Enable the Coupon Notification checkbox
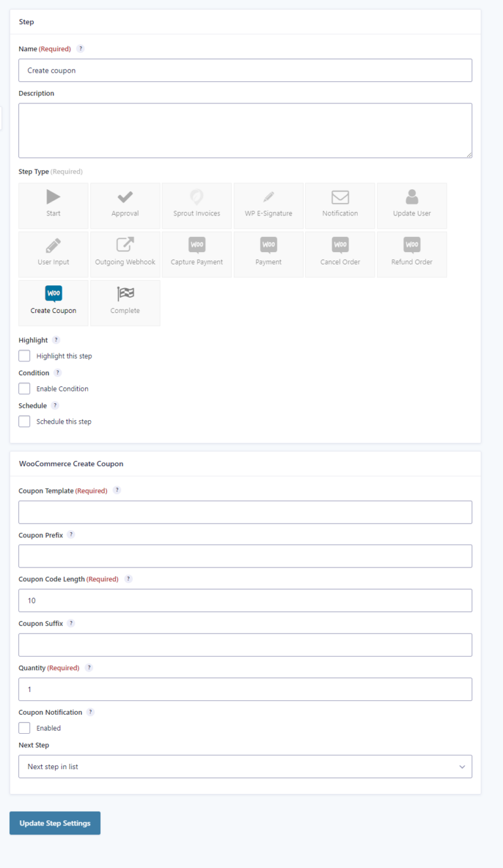Image resolution: width=503 pixels, height=868 pixels. [24, 728]
